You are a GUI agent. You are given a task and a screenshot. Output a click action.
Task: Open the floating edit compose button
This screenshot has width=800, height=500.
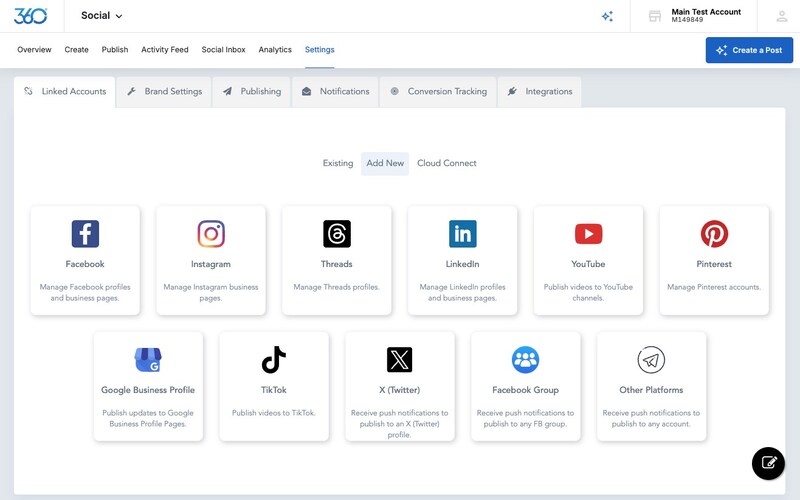[768, 462]
